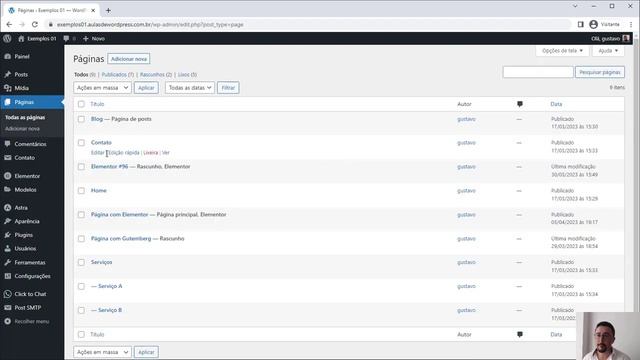Open the Painel dashboard icon
The width and height of the screenshot is (640, 360).
(8, 56)
